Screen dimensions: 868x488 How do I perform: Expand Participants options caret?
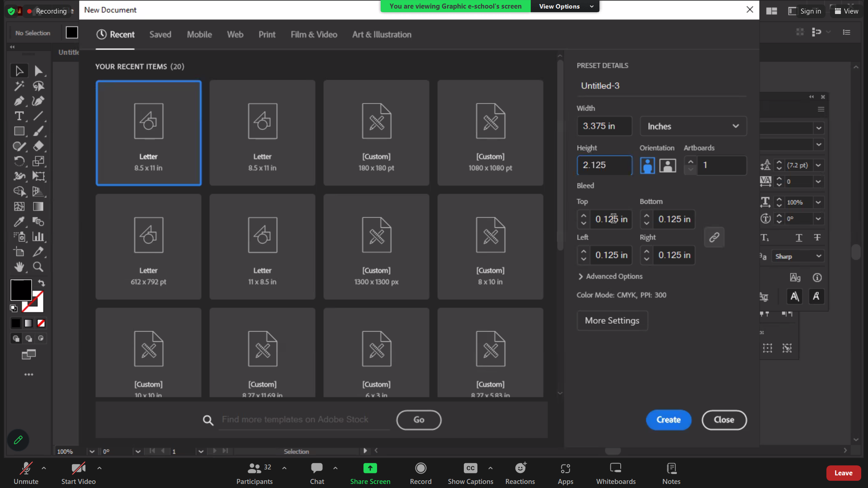pyautogui.click(x=284, y=468)
